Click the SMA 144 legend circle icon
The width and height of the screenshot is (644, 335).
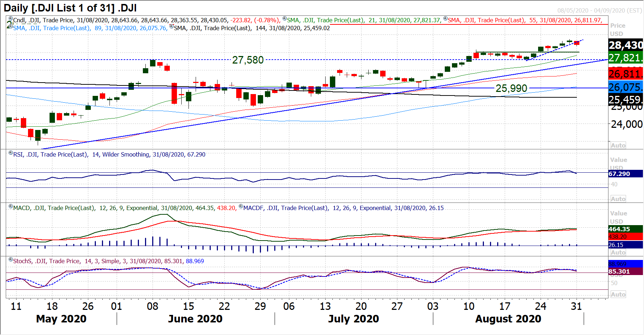click(172, 26)
